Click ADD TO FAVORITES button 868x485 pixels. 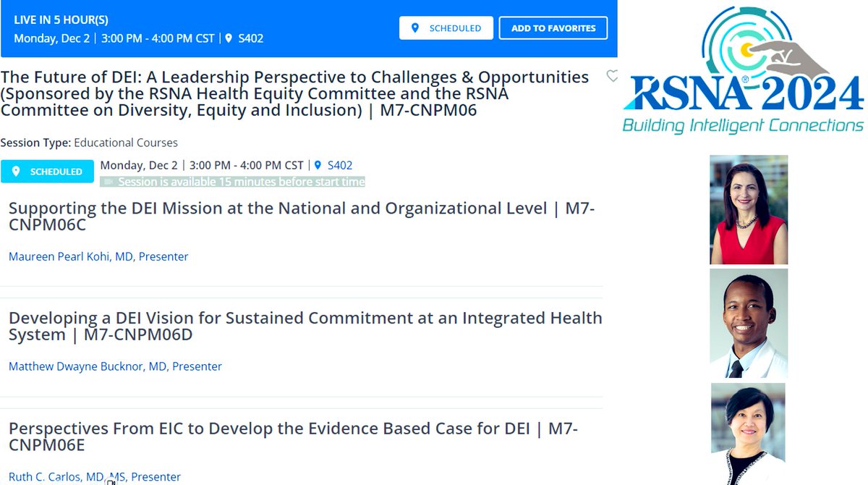click(553, 28)
